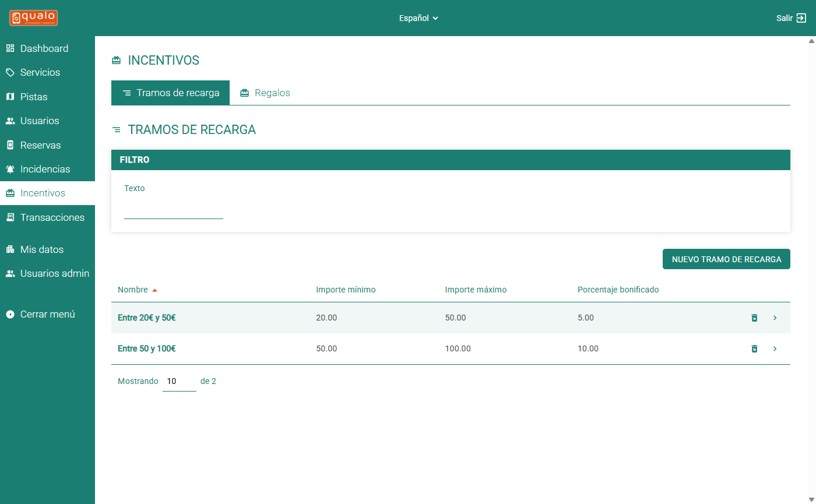Open details chevron for 'Entre 20€ y 50€'
The height and width of the screenshot is (504, 816).
pyautogui.click(x=775, y=318)
